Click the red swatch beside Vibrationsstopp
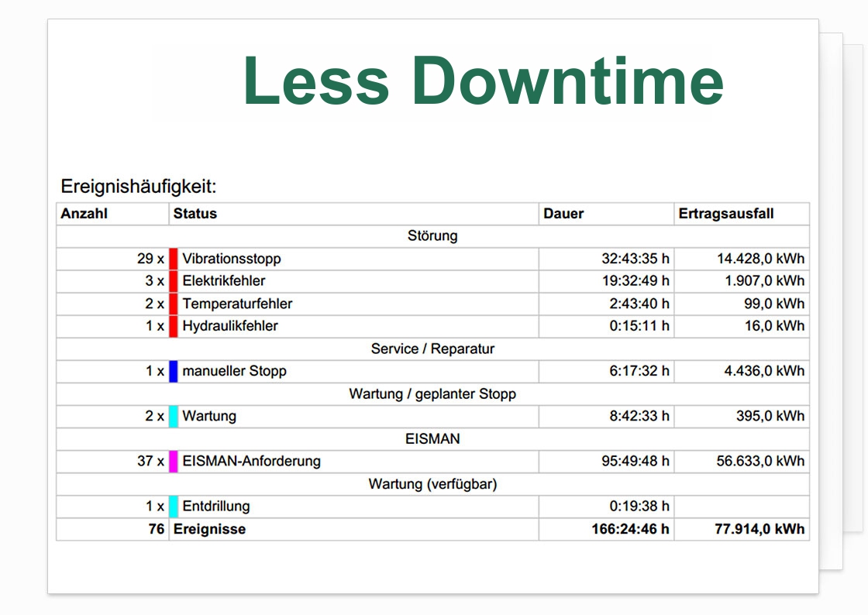 174,259
